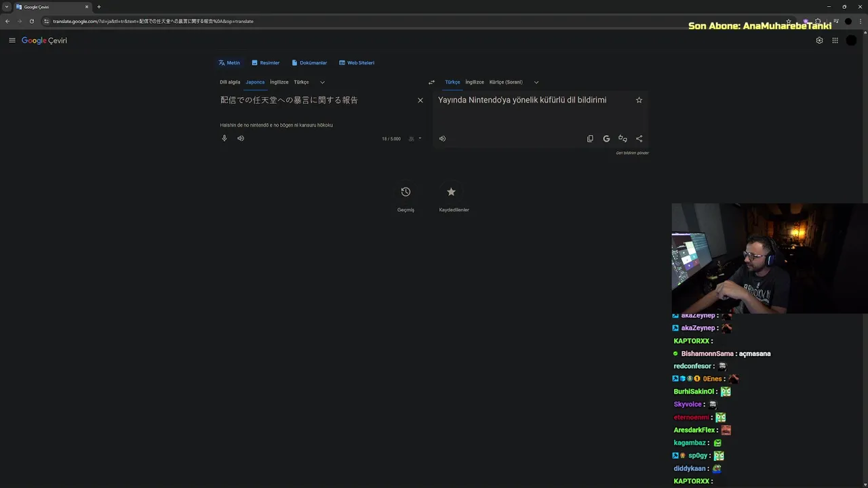
Task: Copy the Turkish translation
Action: click(590, 138)
